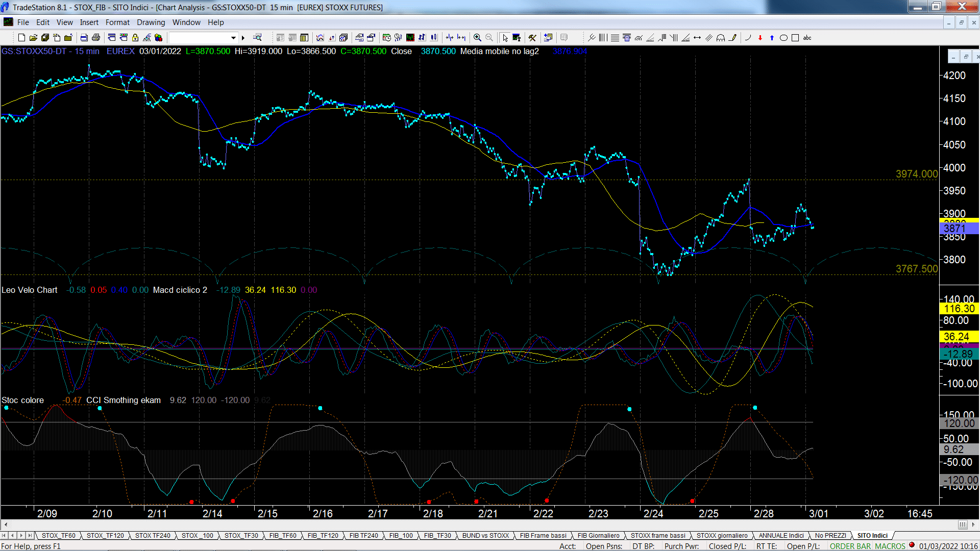Select the horizontal lines drawing tool
The height and width of the screenshot is (551, 980).
tap(615, 38)
